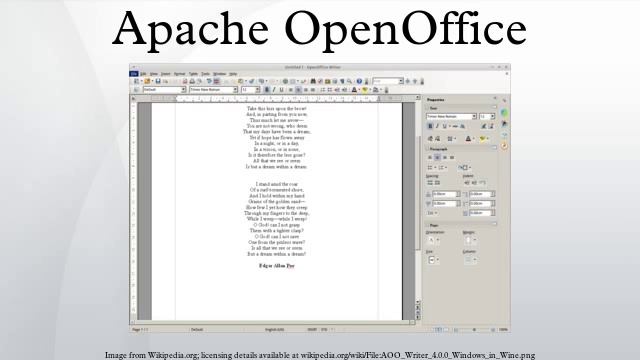Click the sidebar Decrease Font Size icon
Screen dimensions: 640x360
[x=491, y=126]
